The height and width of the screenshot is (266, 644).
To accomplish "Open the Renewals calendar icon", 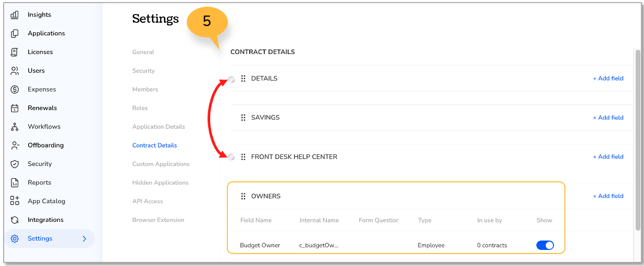I will [15, 108].
